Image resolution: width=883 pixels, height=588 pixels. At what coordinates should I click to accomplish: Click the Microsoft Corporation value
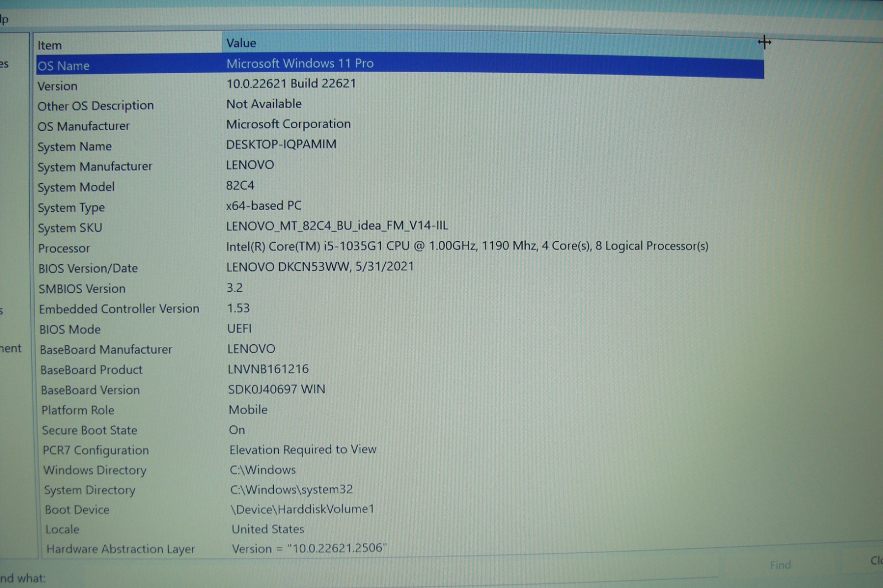tap(288, 124)
